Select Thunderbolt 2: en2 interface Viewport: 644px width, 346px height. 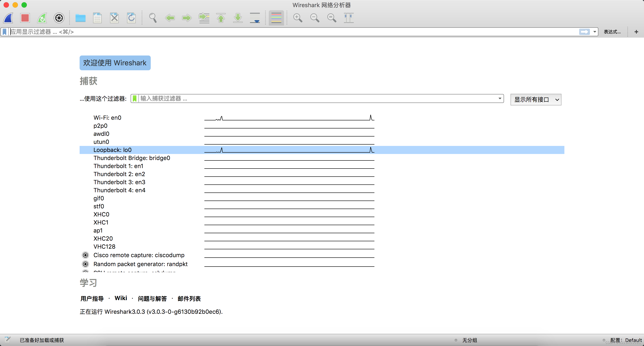coord(322,174)
